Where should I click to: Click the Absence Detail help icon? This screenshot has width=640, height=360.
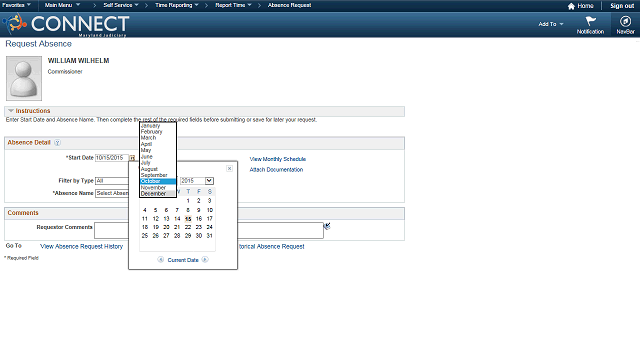57,142
